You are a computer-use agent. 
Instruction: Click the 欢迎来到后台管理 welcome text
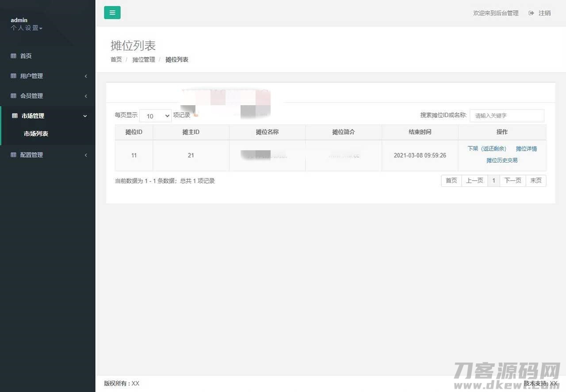496,13
